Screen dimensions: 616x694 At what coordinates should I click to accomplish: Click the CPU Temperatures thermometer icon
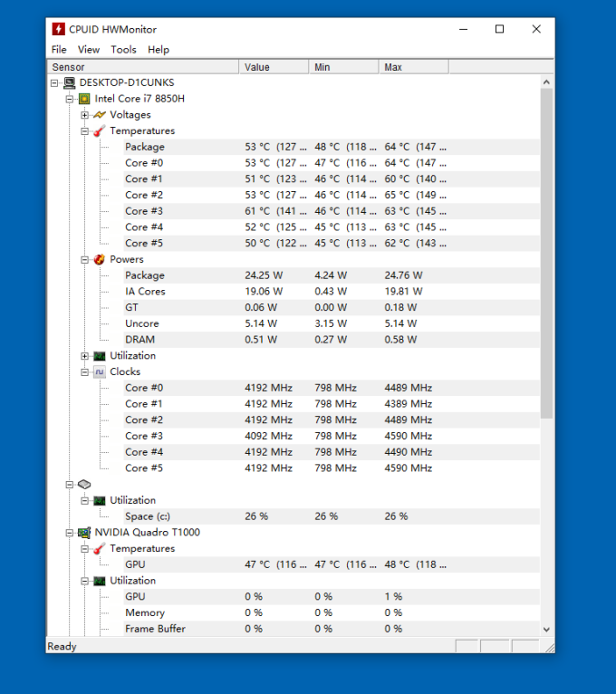(100, 131)
